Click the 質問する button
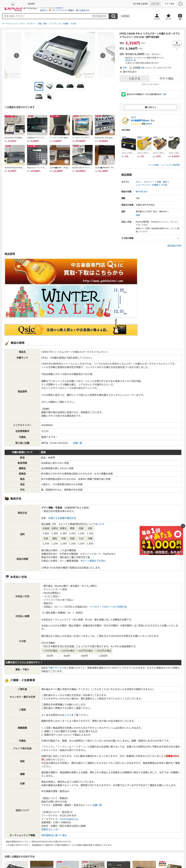Viewport: 186px width, 868px height. pyautogui.click(x=151, y=107)
